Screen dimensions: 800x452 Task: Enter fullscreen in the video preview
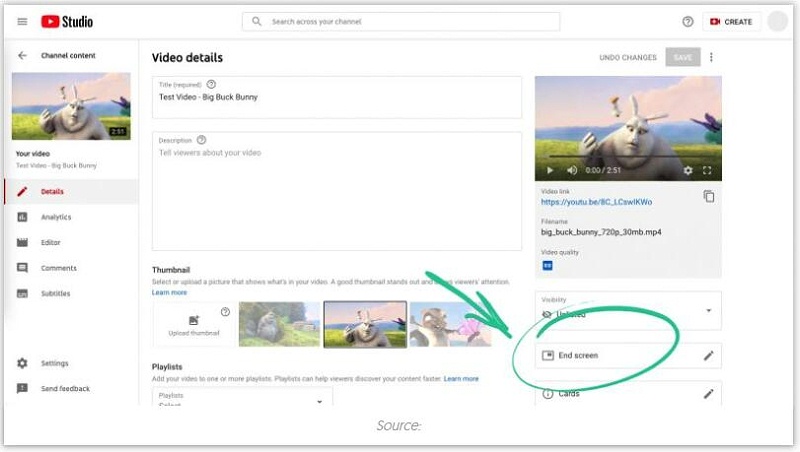(707, 171)
